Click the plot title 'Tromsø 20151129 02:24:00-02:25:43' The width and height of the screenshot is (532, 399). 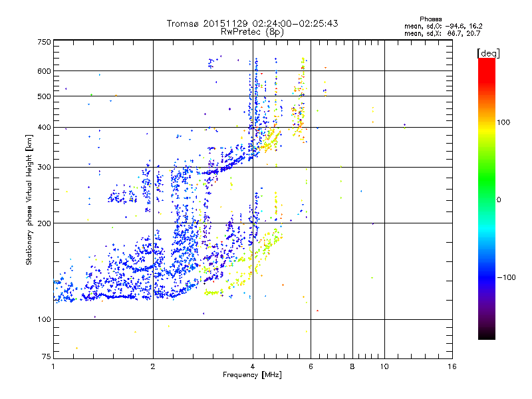[x=252, y=23]
